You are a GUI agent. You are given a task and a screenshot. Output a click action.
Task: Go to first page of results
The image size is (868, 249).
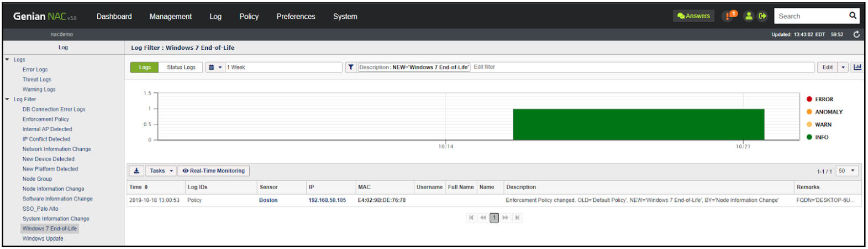pyautogui.click(x=471, y=218)
